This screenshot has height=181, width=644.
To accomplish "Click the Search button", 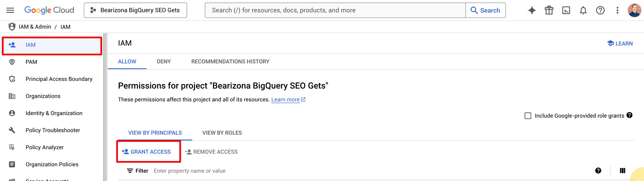I will pyautogui.click(x=485, y=10).
